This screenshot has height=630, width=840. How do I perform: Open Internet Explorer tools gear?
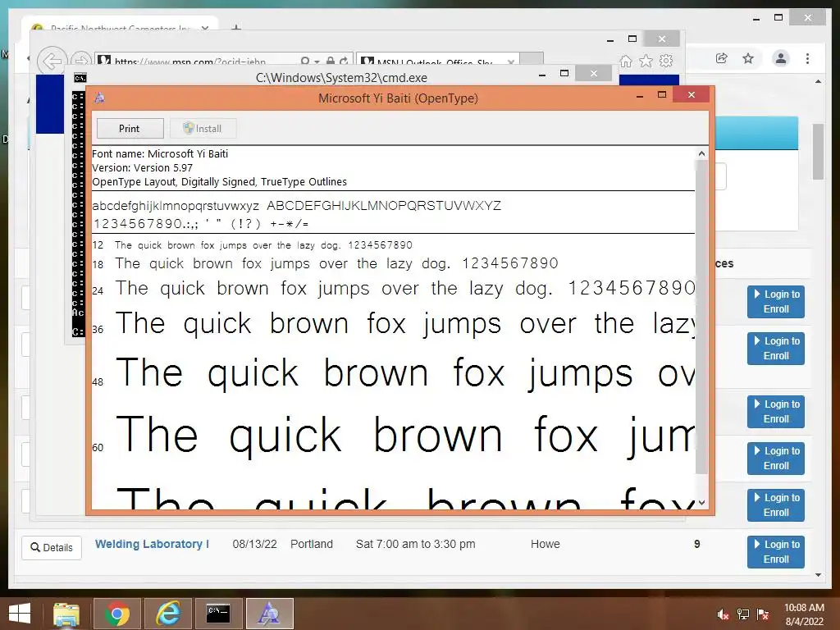click(x=666, y=61)
